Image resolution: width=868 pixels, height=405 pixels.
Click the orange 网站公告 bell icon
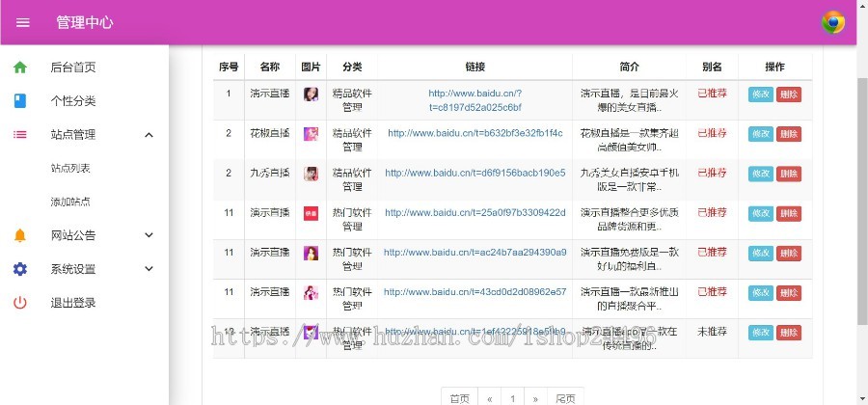[20, 235]
